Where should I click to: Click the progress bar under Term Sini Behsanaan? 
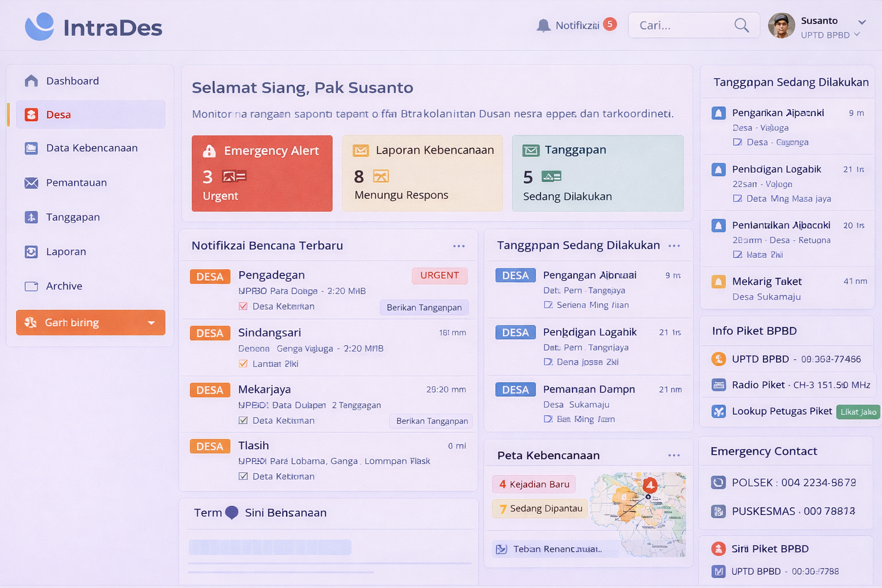[270, 547]
